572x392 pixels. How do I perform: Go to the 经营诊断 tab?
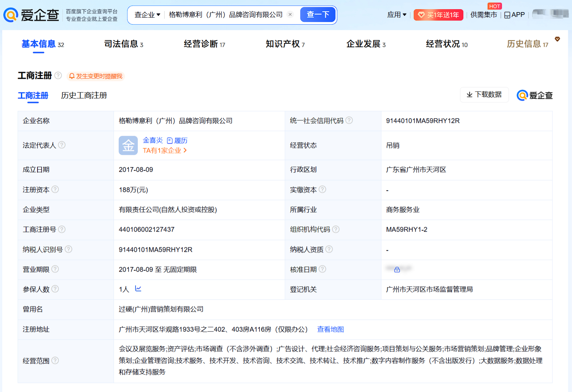tap(205, 44)
